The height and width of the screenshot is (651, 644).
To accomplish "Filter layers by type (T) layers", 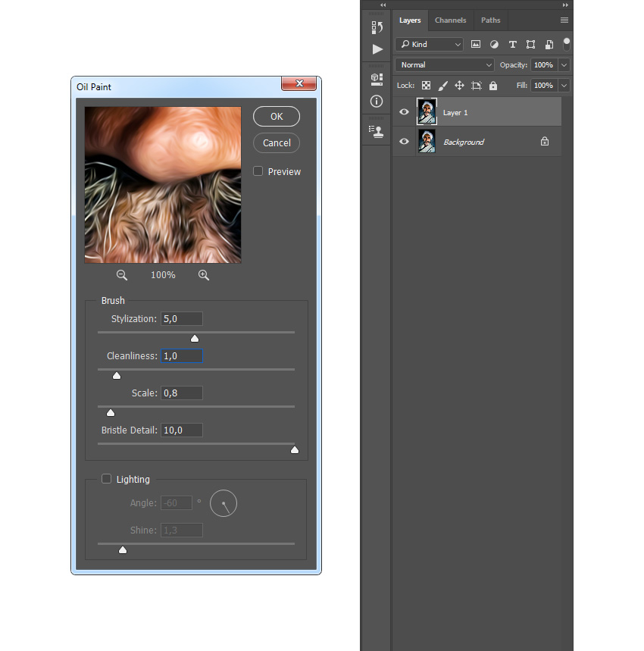I will (512, 45).
